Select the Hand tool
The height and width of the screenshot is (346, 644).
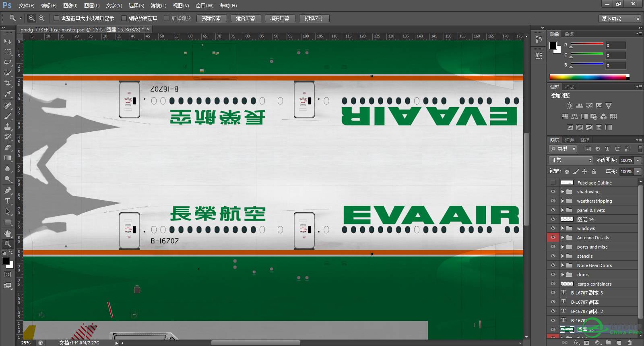coord(7,233)
